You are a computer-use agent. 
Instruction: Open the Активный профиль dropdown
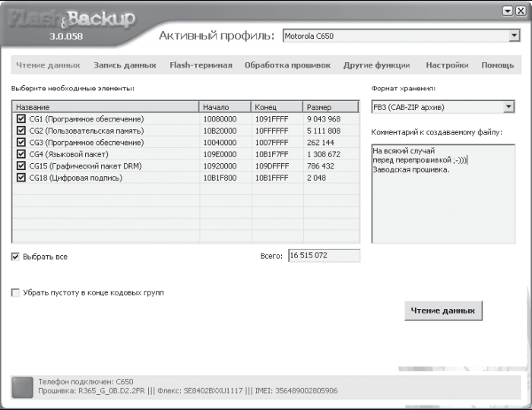pos(514,36)
